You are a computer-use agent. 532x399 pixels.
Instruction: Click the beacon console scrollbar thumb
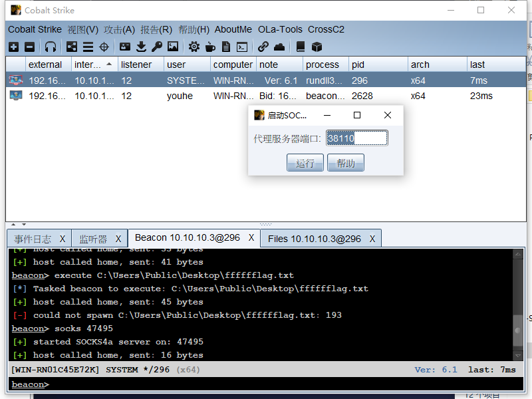pos(518,331)
